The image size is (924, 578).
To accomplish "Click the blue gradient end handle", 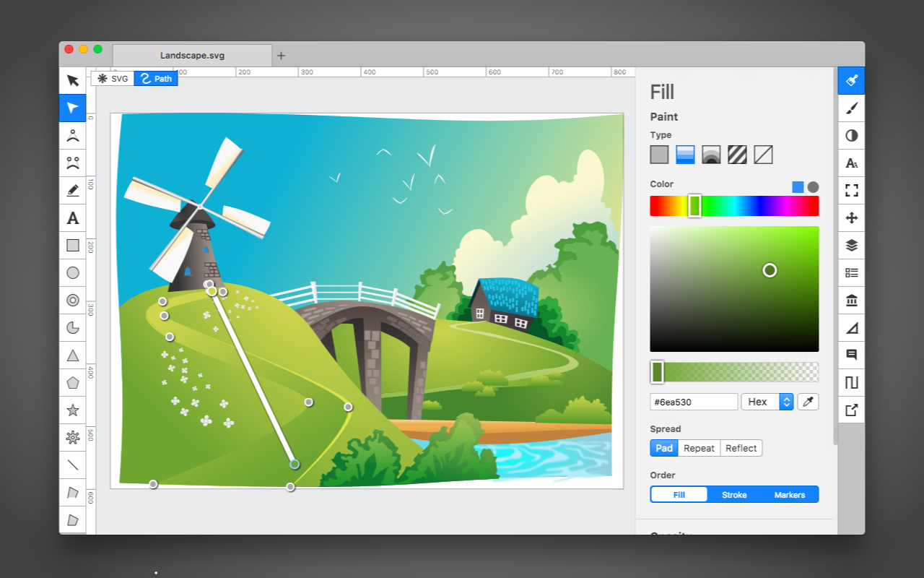I will (x=295, y=464).
